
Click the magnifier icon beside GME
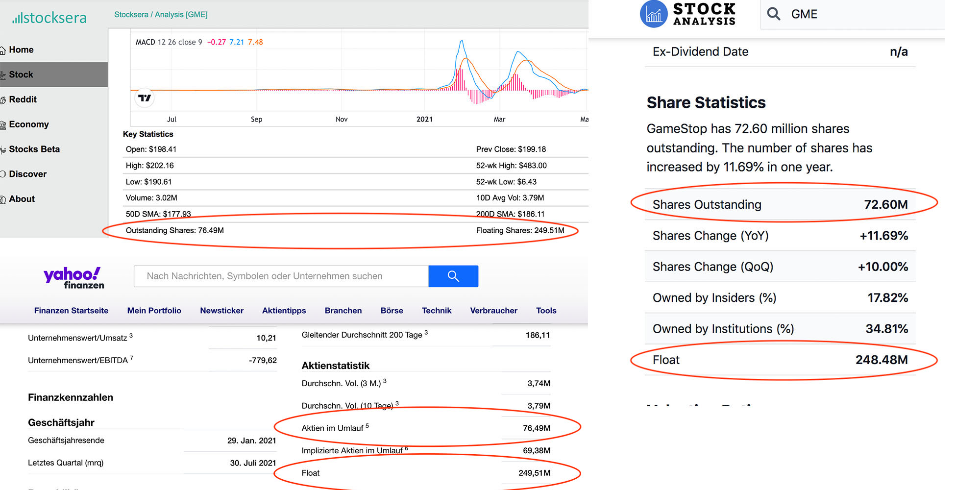coord(774,14)
